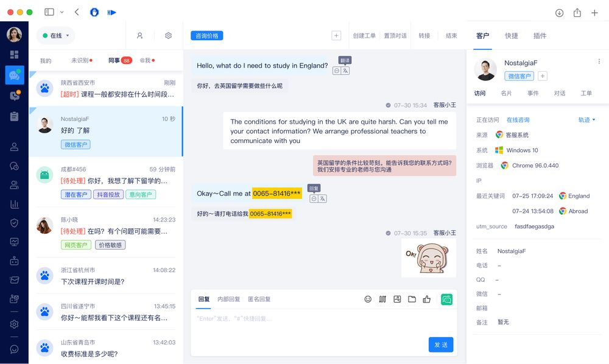Screen dimensions: 609x364
Task: Click the mail envelope icon in sidebar
Action: [x=14, y=280]
